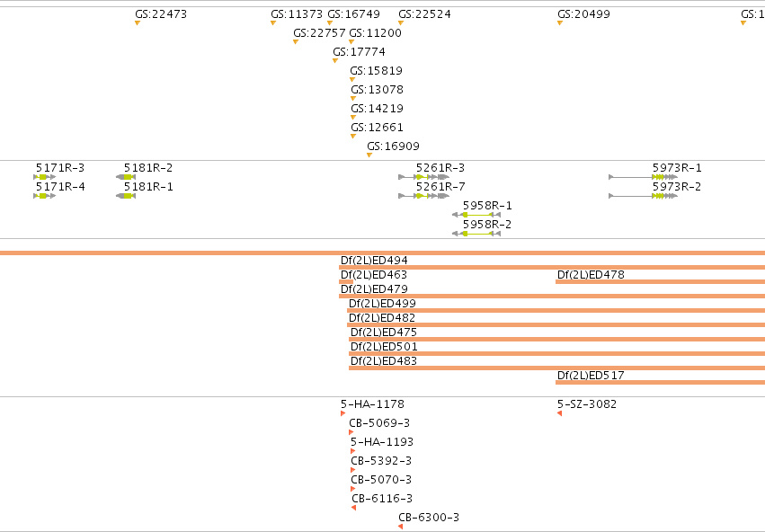This screenshot has width=765, height=532.
Task: Click the CB-6300-3 label
Action: [429, 518]
